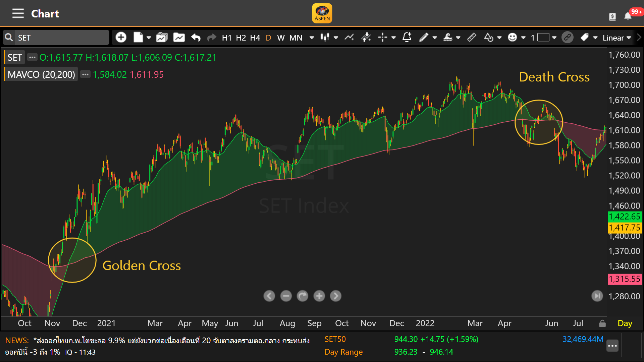Click the undo arrow in toolbar

(x=196, y=38)
